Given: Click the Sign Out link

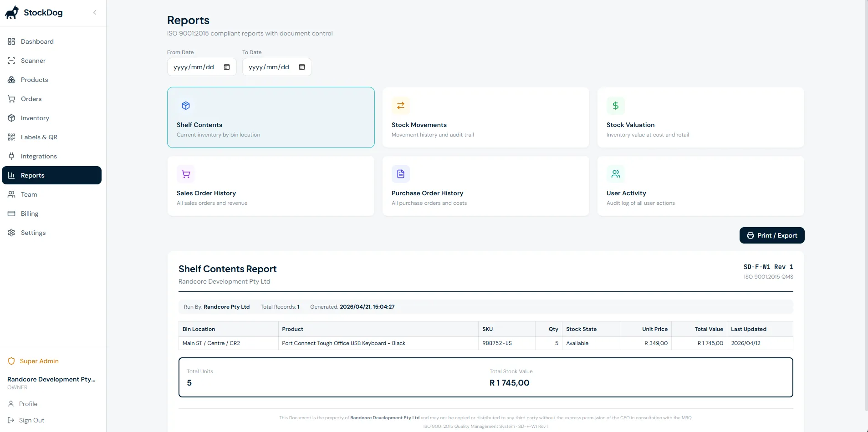Looking at the screenshot, I should tap(32, 420).
